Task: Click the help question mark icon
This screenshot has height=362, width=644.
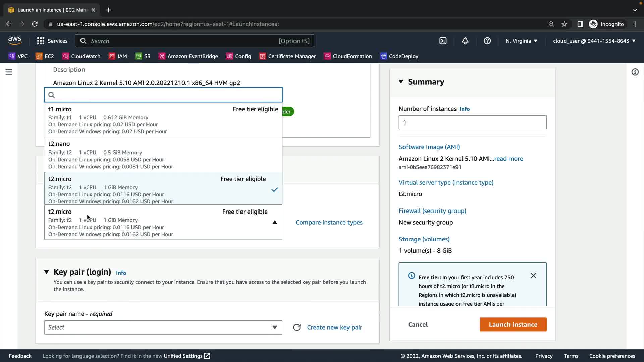Action: point(487,41)
